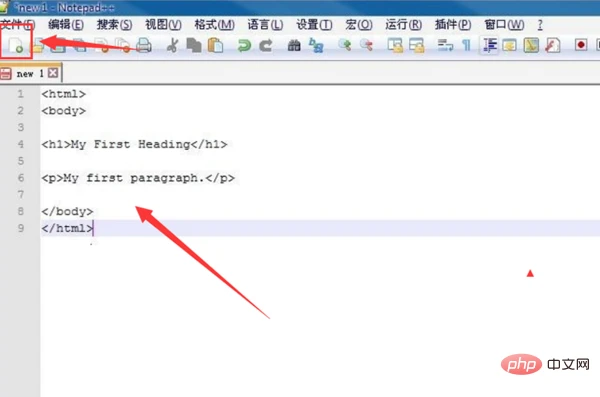Click the Open file folder icon

tap(38, 46)
